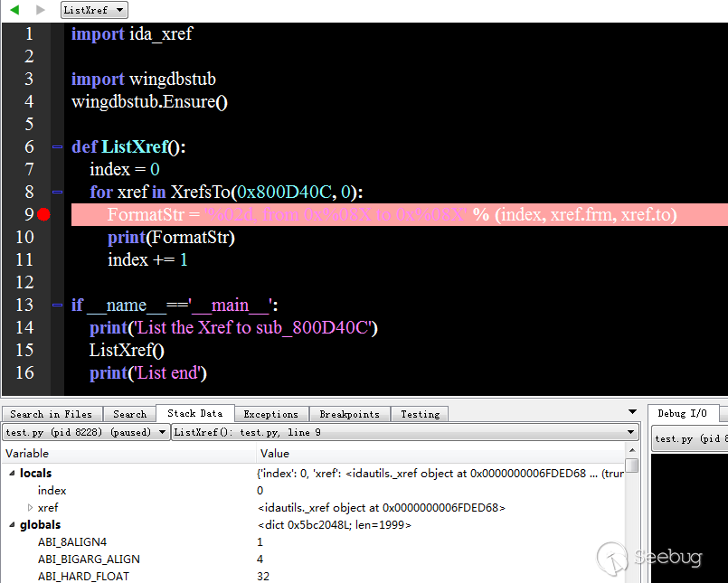The width and height of the screenshot is (728, 583).
Task: Open the Breakpoints tab
Action: coord(349,414)
